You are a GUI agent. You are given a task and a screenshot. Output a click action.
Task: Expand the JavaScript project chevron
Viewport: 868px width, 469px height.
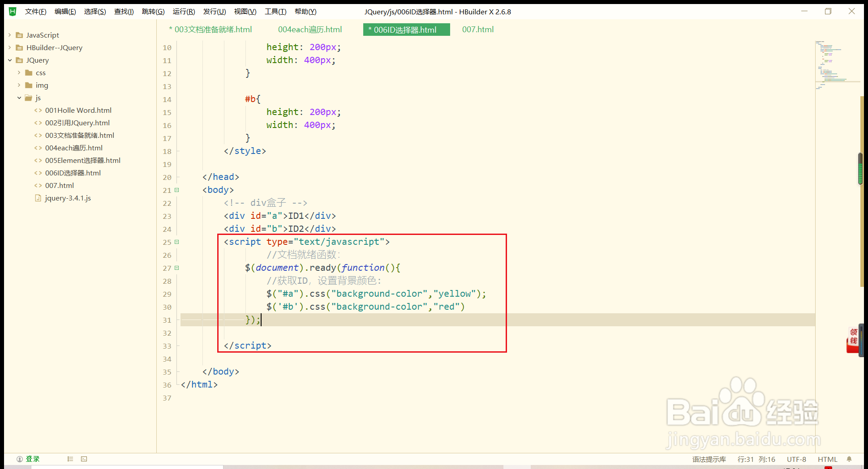[9, 35]
